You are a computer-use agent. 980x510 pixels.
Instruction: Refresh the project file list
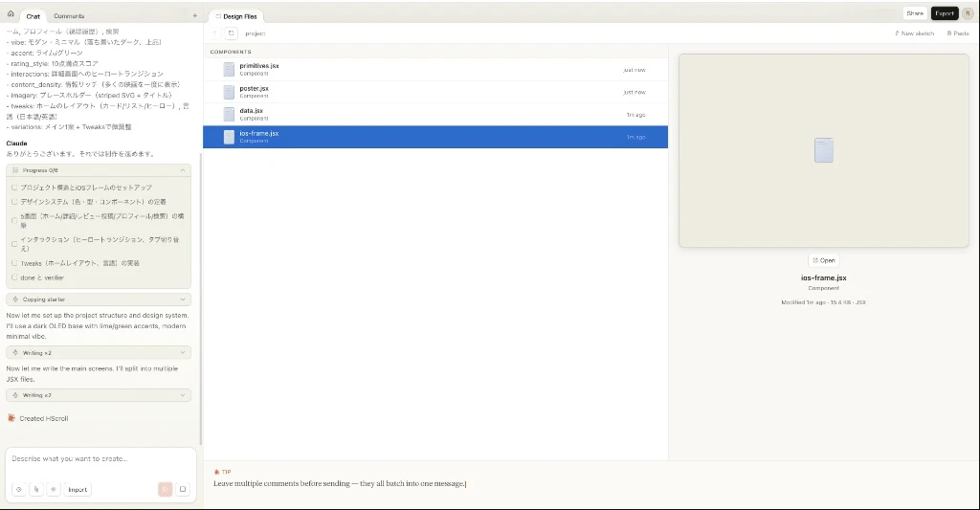coord(232,33)
